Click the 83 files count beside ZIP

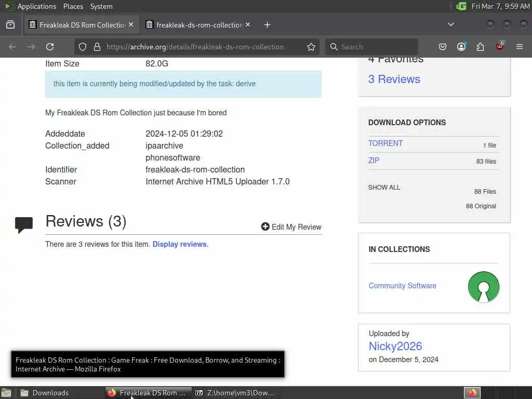click(x=486, y=162)
